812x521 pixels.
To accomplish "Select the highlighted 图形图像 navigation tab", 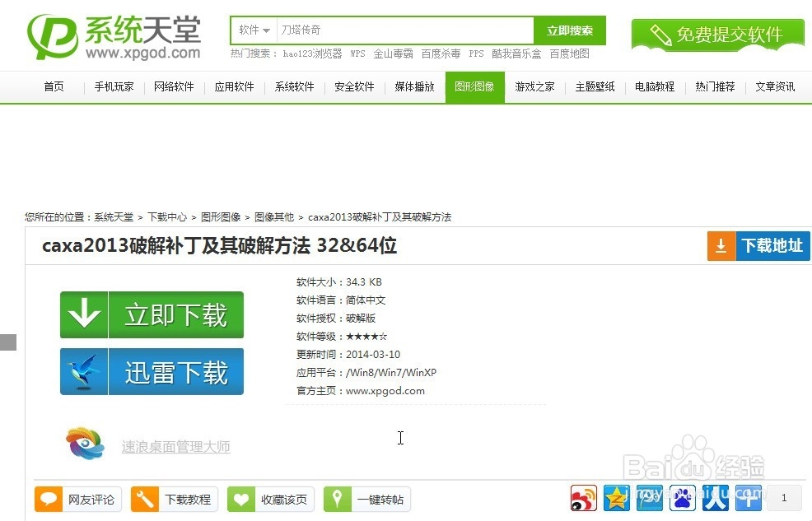I will pyautogui.click(x=475, y=87).
